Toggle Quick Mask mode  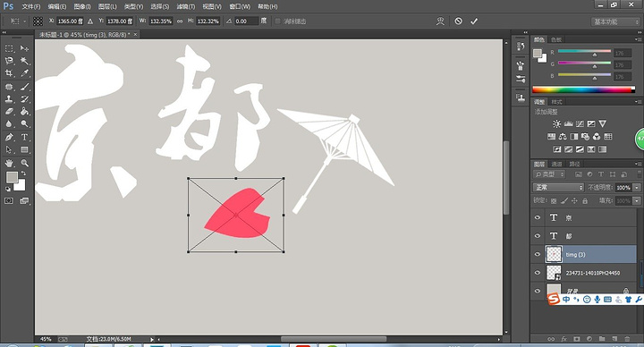click(x=9, y=201)
